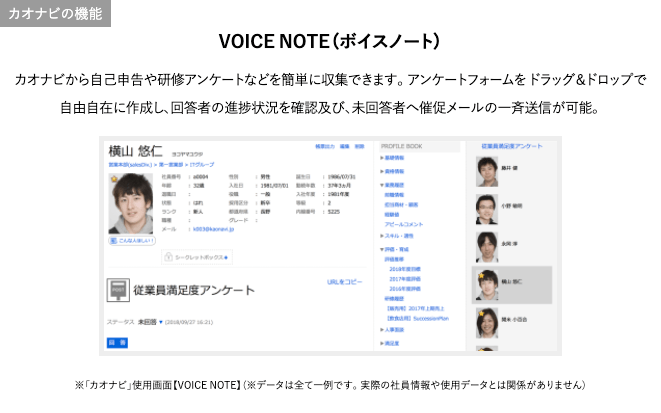
Task: Click the POST mailbox icon beside survey title
Action: (118, 290)
